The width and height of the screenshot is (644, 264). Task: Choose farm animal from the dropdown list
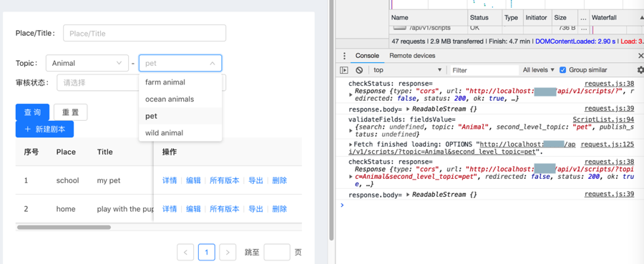tap(180, 82)
